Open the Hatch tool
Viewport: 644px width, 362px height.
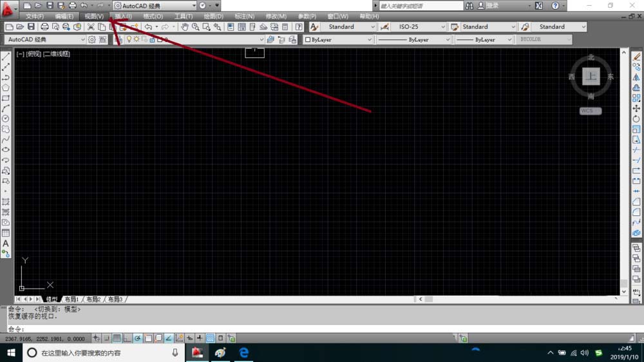point(6,202)
